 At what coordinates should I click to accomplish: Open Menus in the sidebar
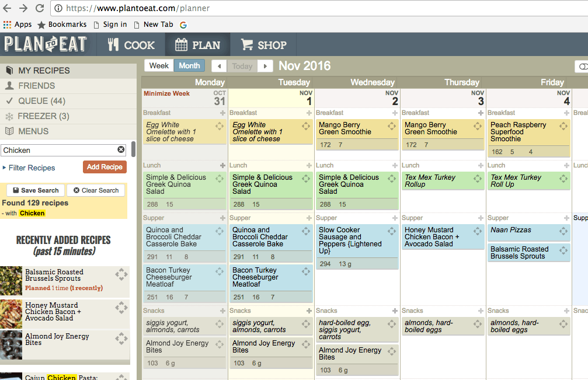click(x=68, y=131)
